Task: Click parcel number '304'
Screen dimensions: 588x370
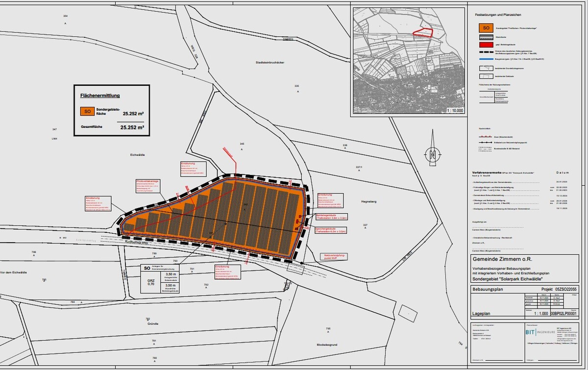Action: click(65, 16)
